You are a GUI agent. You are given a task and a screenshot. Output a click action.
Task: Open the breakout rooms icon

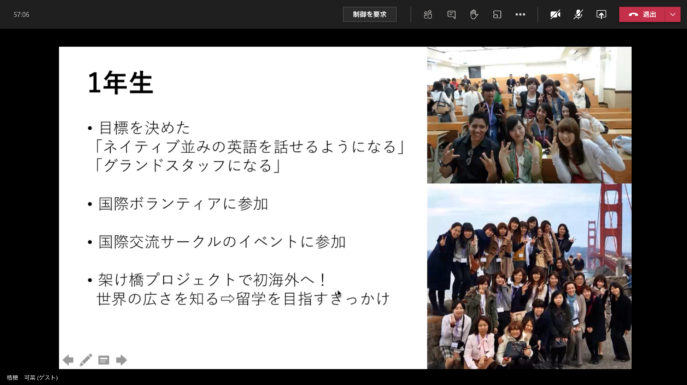tap(497, 14)
